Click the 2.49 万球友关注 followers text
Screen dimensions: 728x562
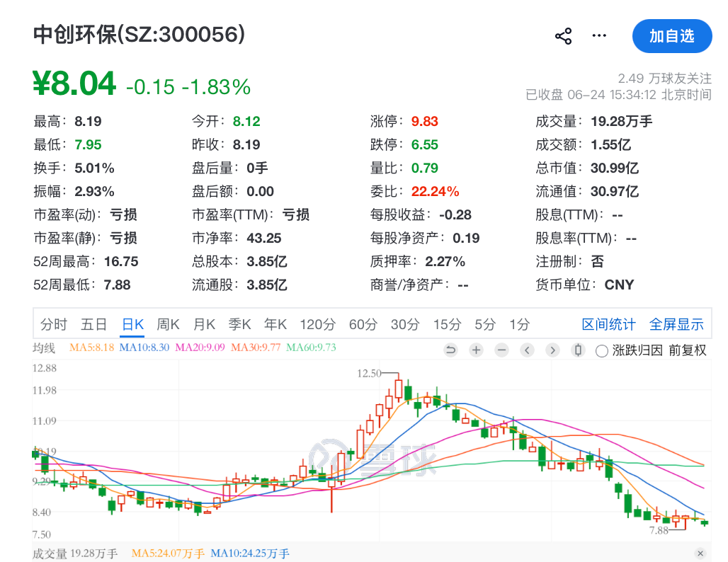tap(664, 78)
